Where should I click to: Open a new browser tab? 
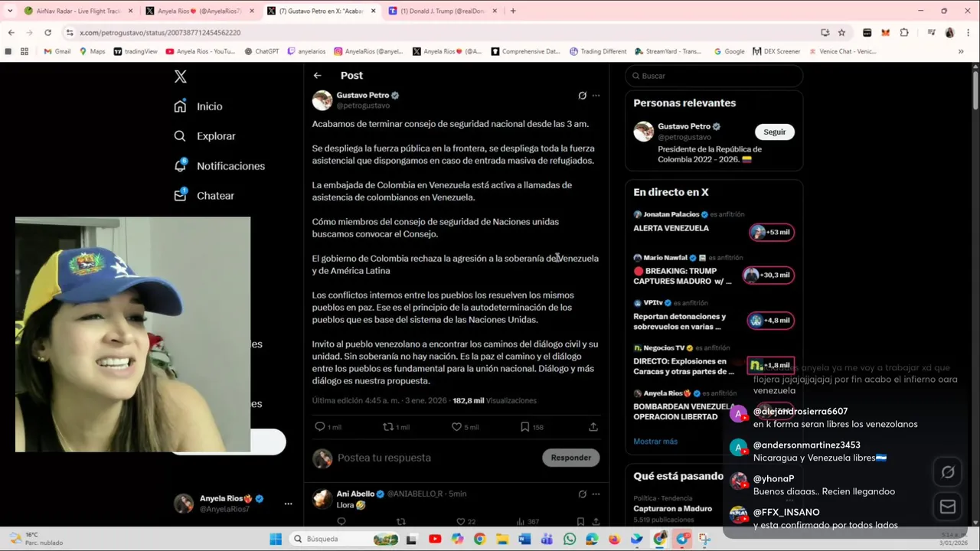pyautogui.click(x=513, y=11)
